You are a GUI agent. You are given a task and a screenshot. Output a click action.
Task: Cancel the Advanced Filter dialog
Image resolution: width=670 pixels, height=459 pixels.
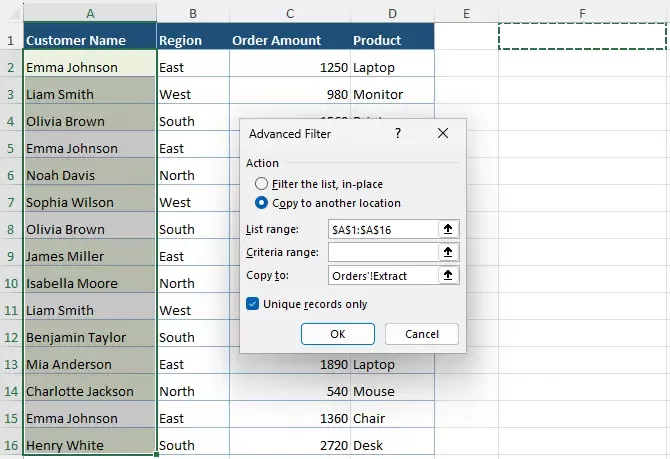click(x=422, y=334)
